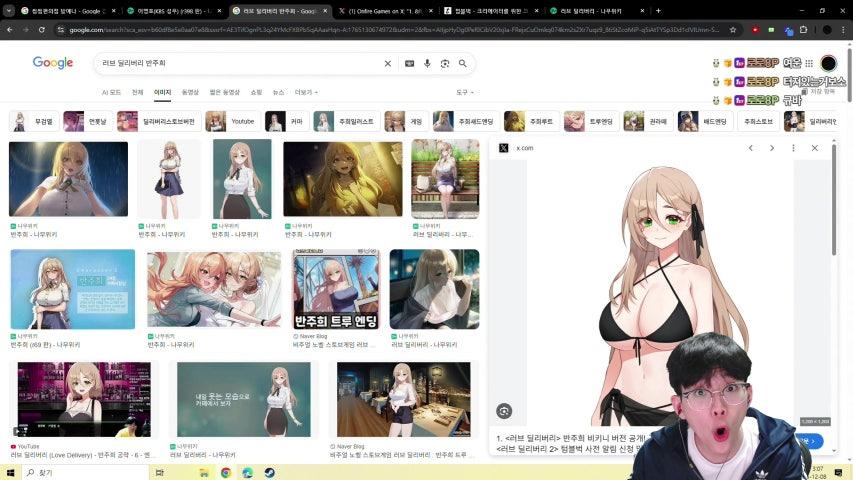This screenshot has width=853, height=480.
Task: Open the Chrome extensions puzzle icon
Action: coord(803,29)
